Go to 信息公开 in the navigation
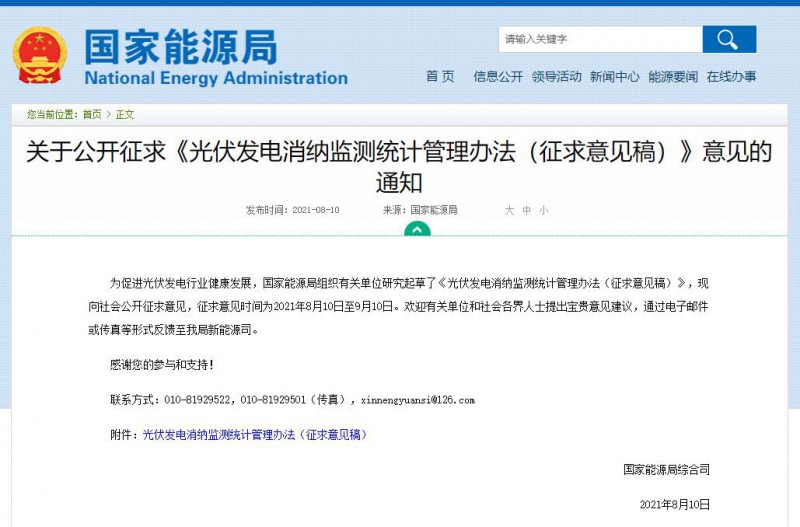This screenshot has height=527, width=800. pyautogui.click(x=498, y=77)
